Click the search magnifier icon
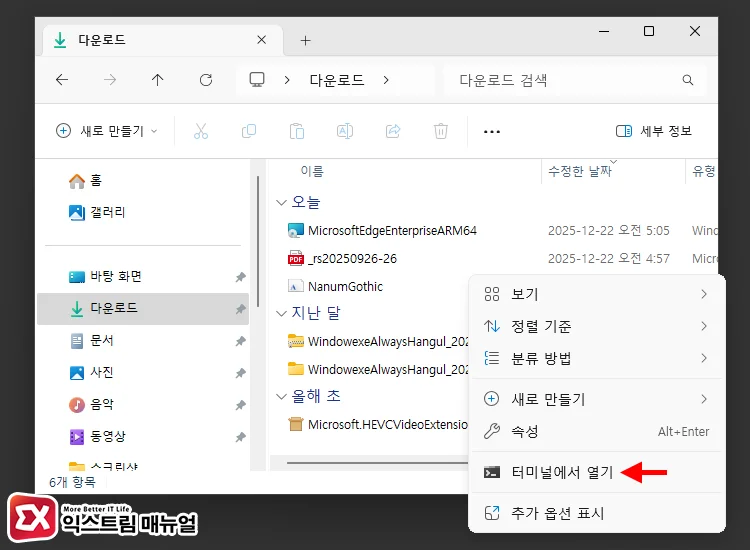The image size is (750, 550). pyautogui.click(x=688, y=80)
